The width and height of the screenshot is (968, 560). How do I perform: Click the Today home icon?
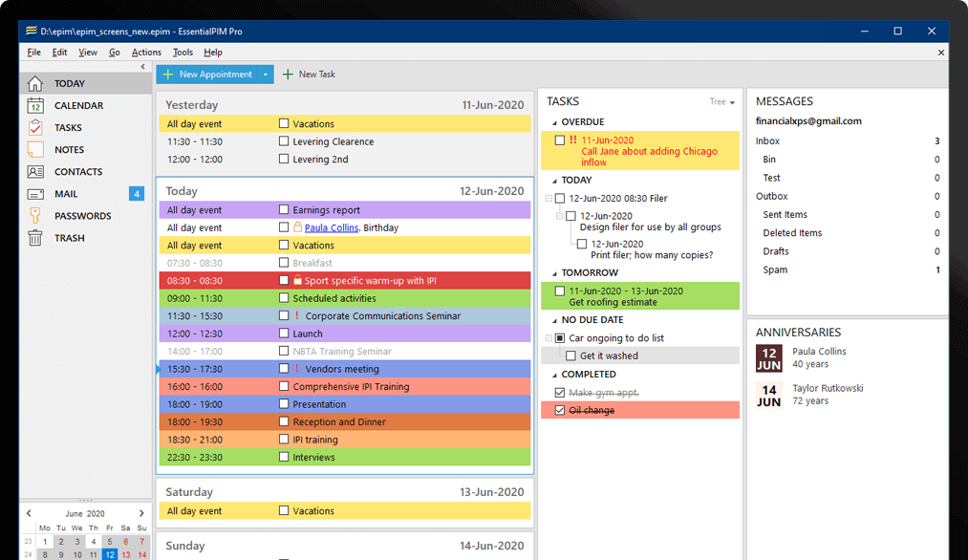35,83
